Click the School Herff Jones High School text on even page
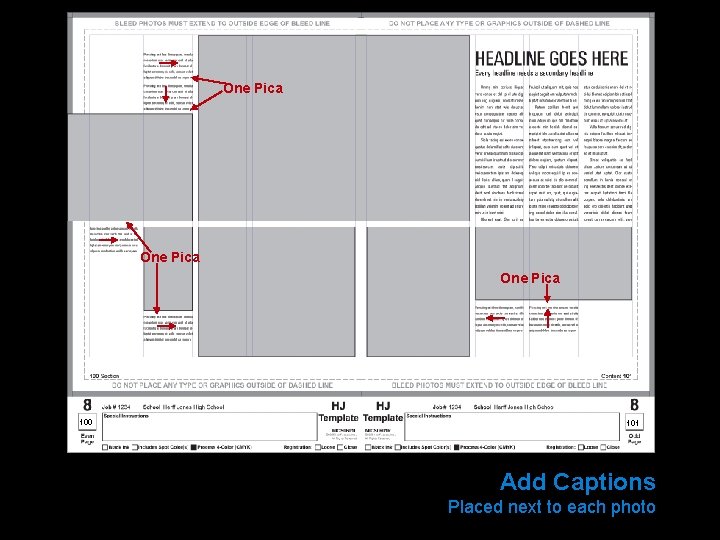Screen dimensions: 720x540 click(184, 407)
